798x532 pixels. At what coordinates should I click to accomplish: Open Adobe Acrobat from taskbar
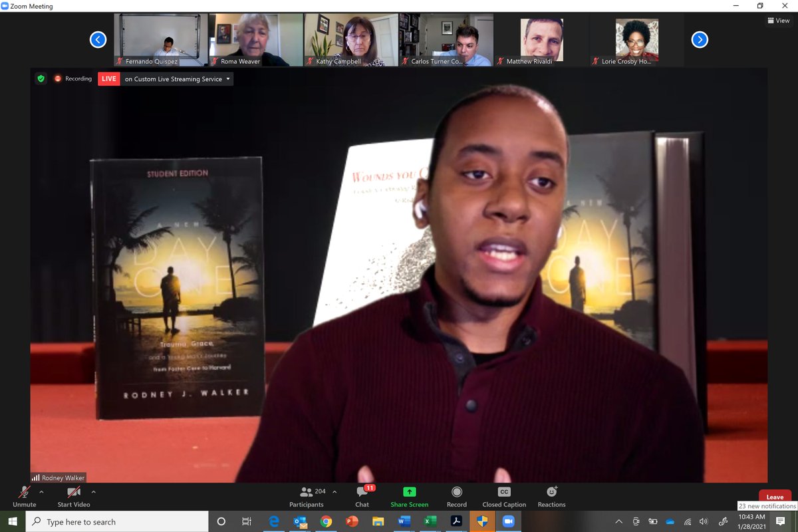456,521
